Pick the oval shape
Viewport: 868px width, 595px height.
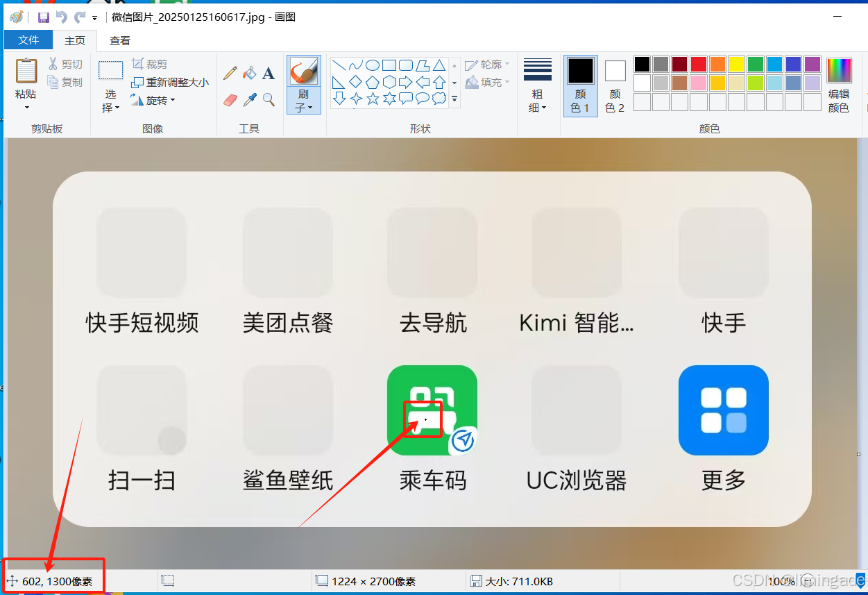(373, 66)
